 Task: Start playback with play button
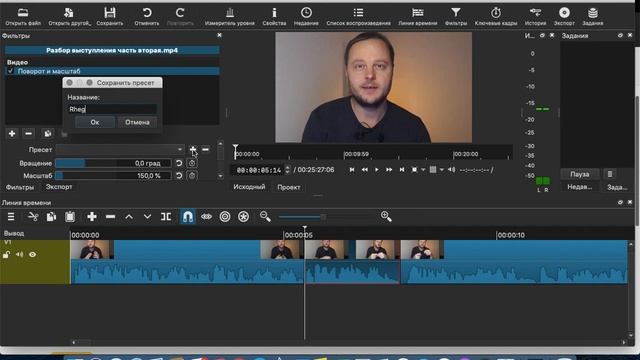(x=376, y=170)
